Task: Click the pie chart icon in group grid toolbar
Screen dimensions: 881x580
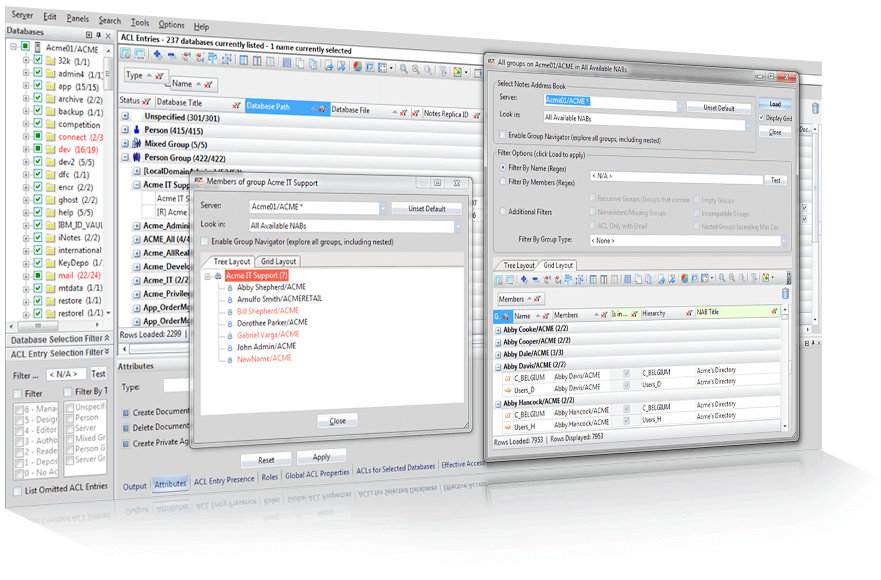Action: click(x=684, y=278)
